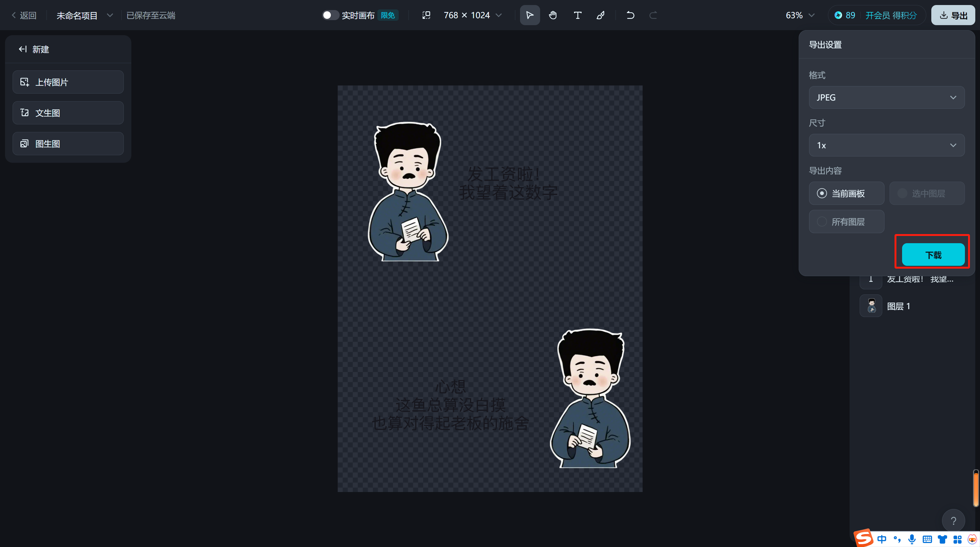Click the canvas resize icon
Image resolution: width=980 pixels, height=547 pixels.
pyautogui.click(x=426, y=15)
